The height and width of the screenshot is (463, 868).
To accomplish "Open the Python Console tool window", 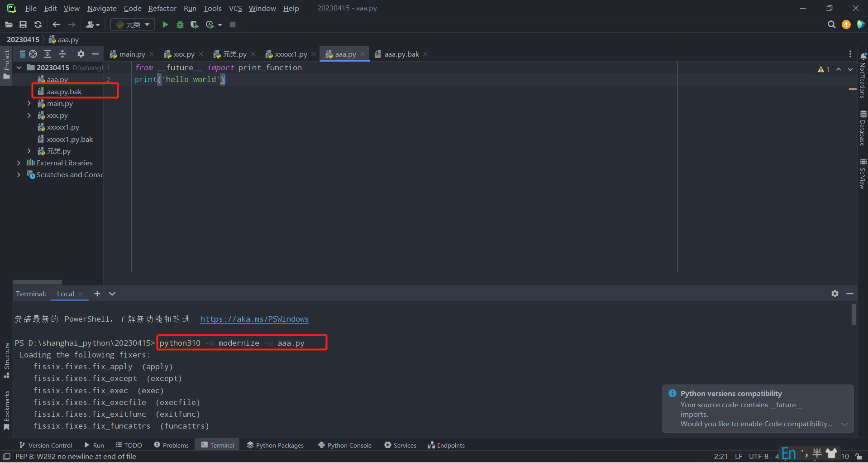I will [x=345, y=445].
